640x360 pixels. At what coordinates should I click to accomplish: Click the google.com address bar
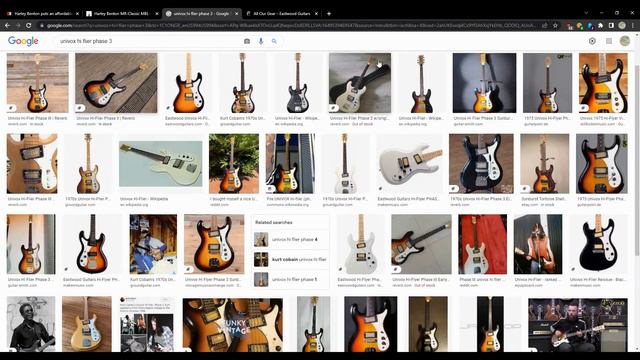click(x=291, y=25)
